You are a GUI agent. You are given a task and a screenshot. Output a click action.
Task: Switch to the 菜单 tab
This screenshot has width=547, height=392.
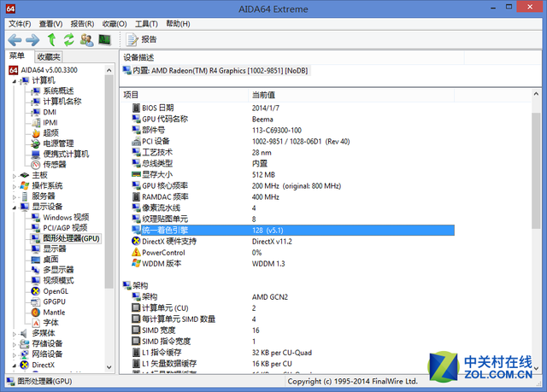click(17, 56)
